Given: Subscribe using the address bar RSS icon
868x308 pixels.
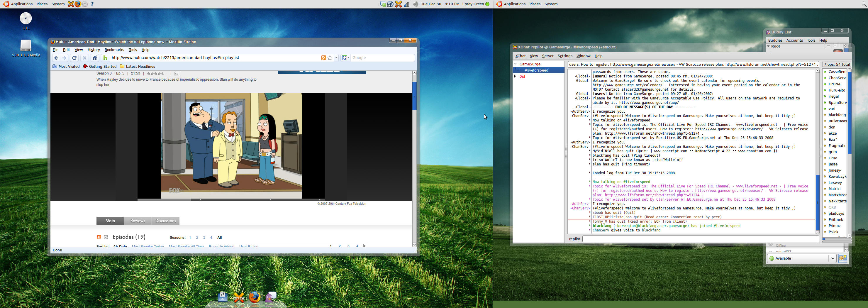Looking at the screenshot, I should pyautogui.click(x=323, y=58).
